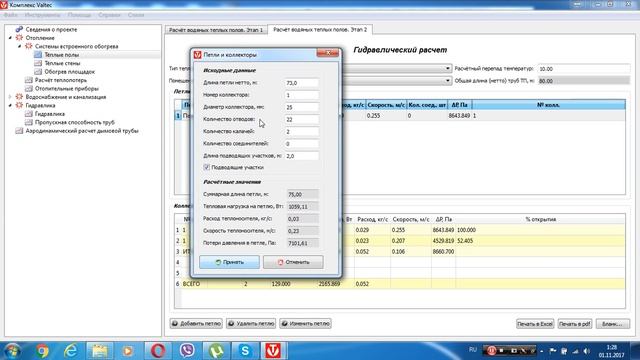This screenshot has width=640, height=360.
Task: Open the Помощь menu
Action: [x=80, y=15]
